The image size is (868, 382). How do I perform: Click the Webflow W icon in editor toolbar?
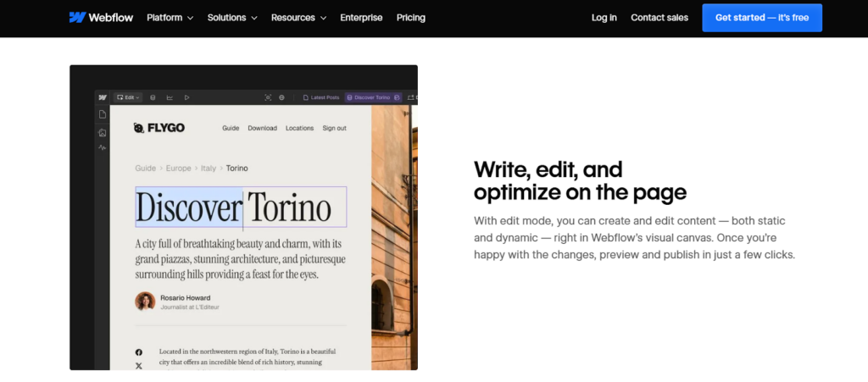point(103,97)
